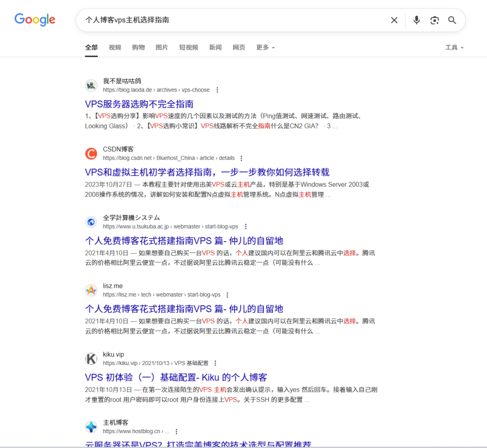487x448 pixels.
Task: Switch to the 视频 tab
Action: (115, 47)
